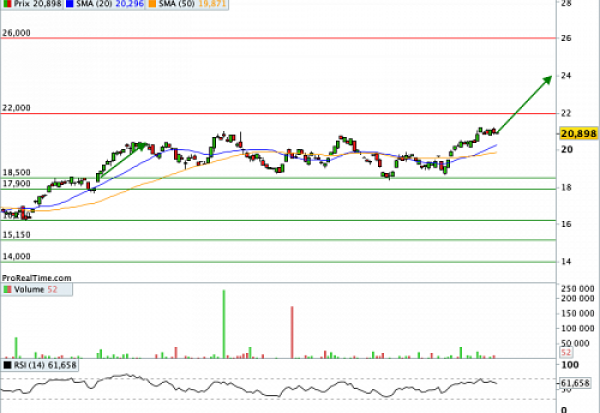The width and height of the screenshot is (600, 413).
Task: Click the Volume indicator icon
Action: pos(7,289)
